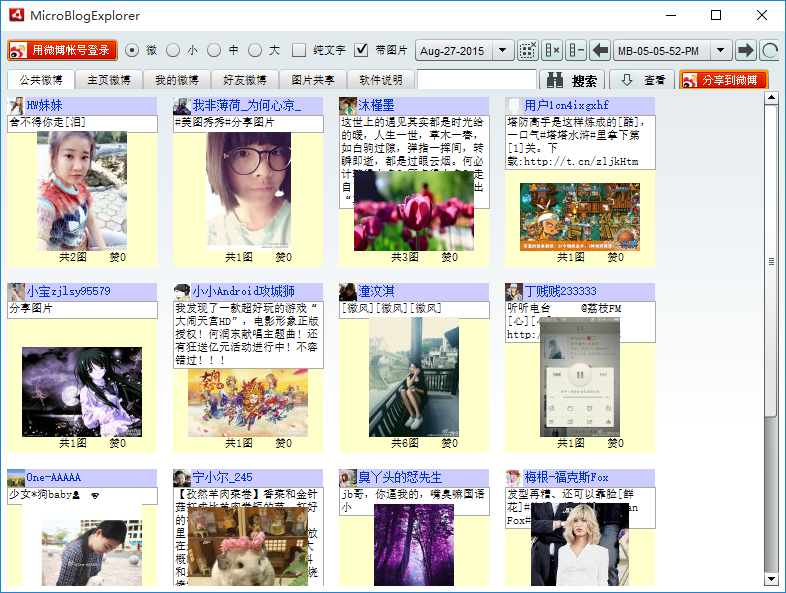The width and height of the screenshot is (786, 593).
Task: Open the 大闹天宫 game banner thumbnail
Action: coord(248,403)
